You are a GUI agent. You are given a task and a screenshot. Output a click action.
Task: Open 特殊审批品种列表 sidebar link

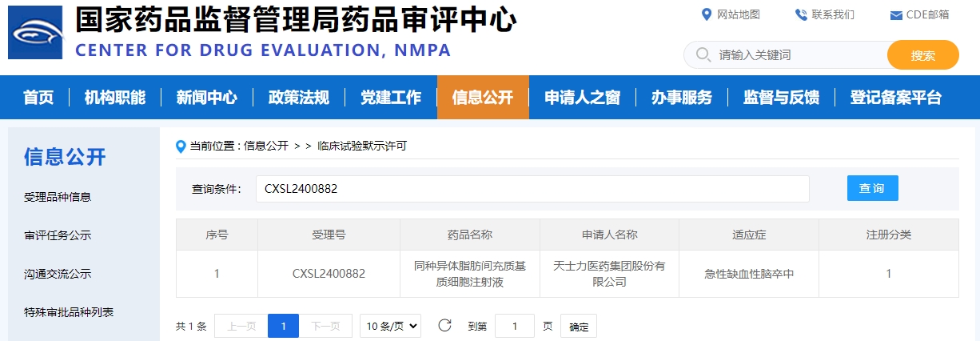69,312
